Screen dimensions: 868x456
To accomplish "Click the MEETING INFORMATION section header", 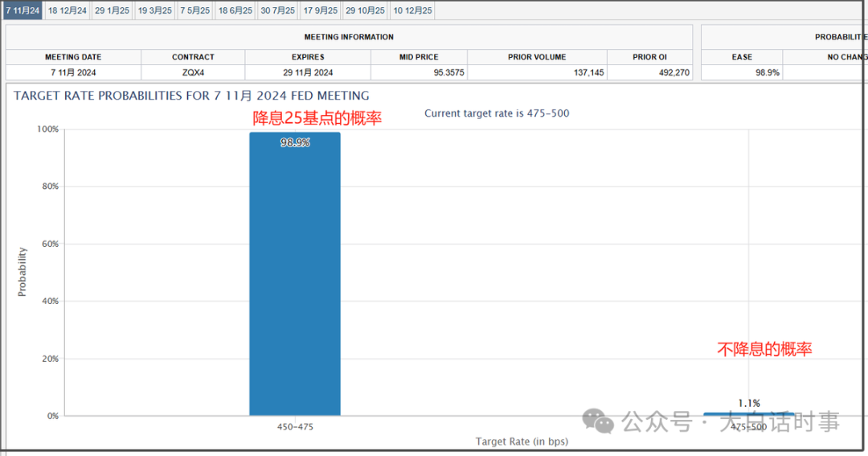I will click(x=349, y=37).
